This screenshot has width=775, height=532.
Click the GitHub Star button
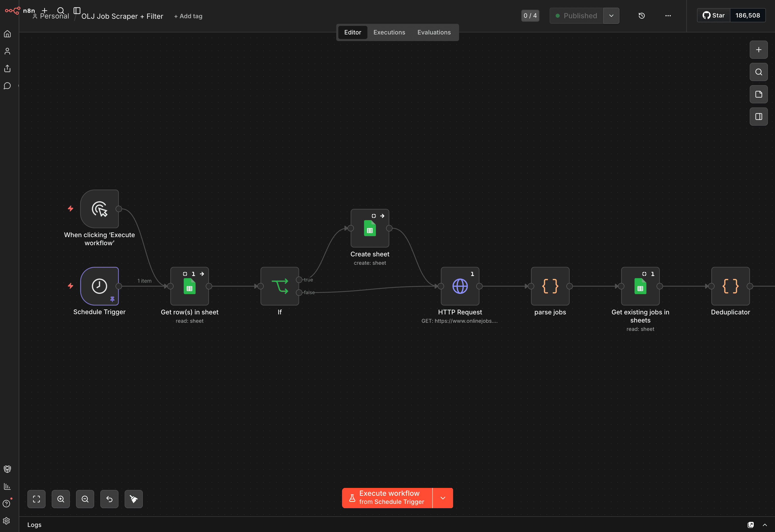[x=714, y=15]
